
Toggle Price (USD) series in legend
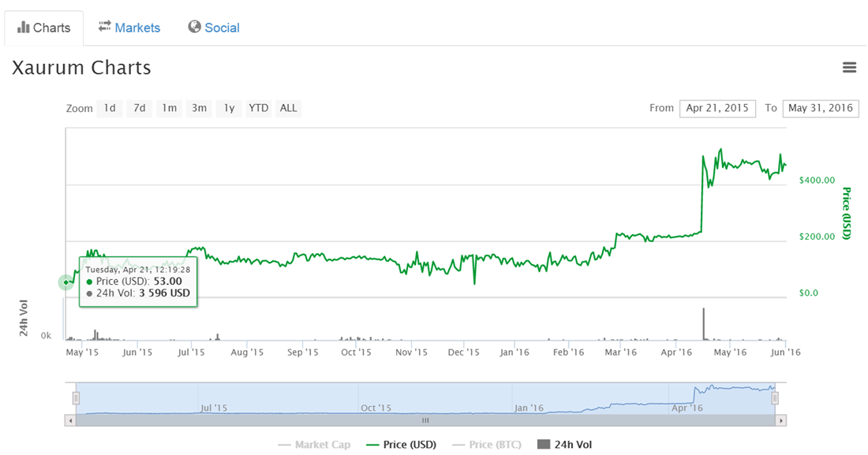tap(402, 445)
